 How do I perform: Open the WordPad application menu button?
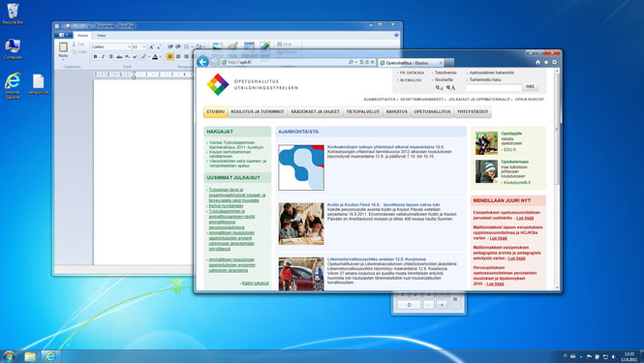(x=64, y=35)
